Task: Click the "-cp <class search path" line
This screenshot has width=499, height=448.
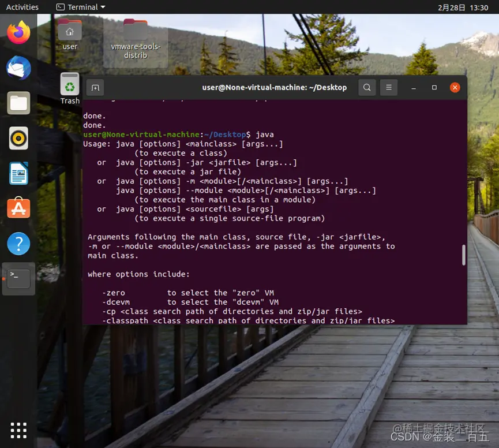Action: tap(232, 311)
